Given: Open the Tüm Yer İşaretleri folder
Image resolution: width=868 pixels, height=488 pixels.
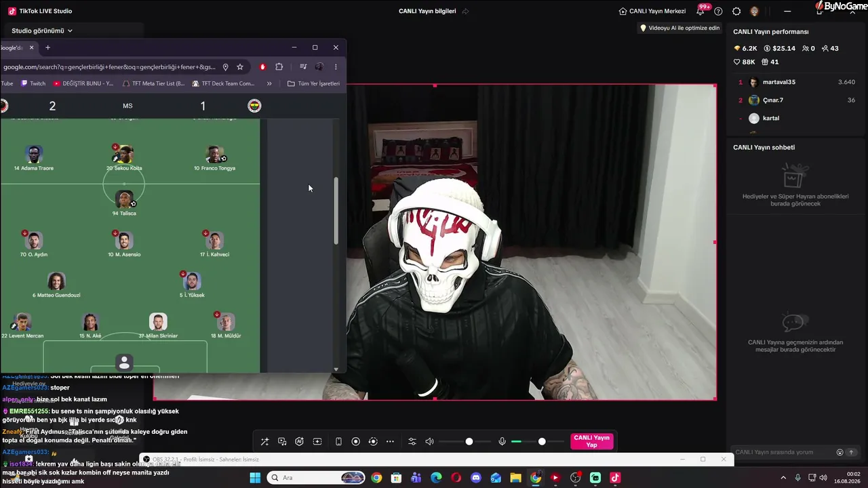Looking at the screenshot, I should [x=313, y=83].
